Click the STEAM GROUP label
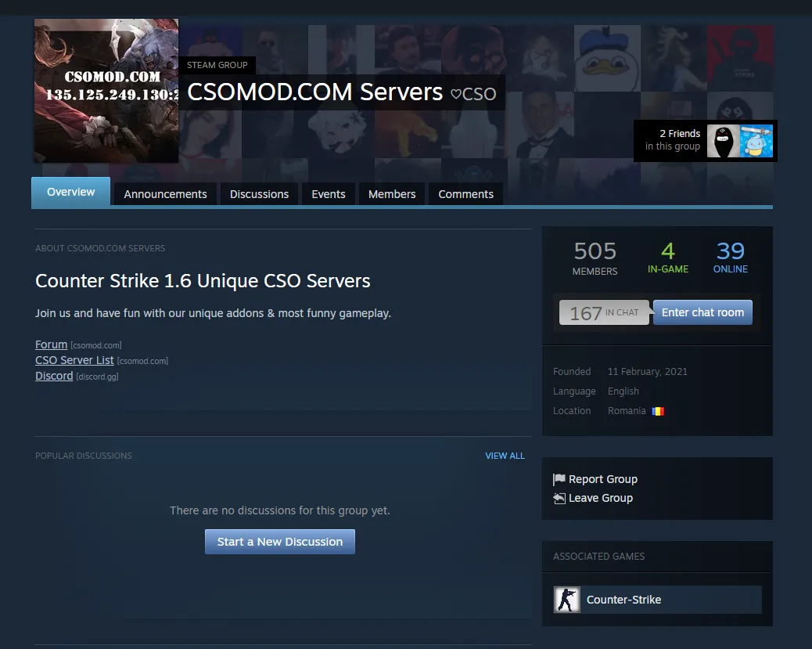The image size is (812, 649). (x=217, y=65)
